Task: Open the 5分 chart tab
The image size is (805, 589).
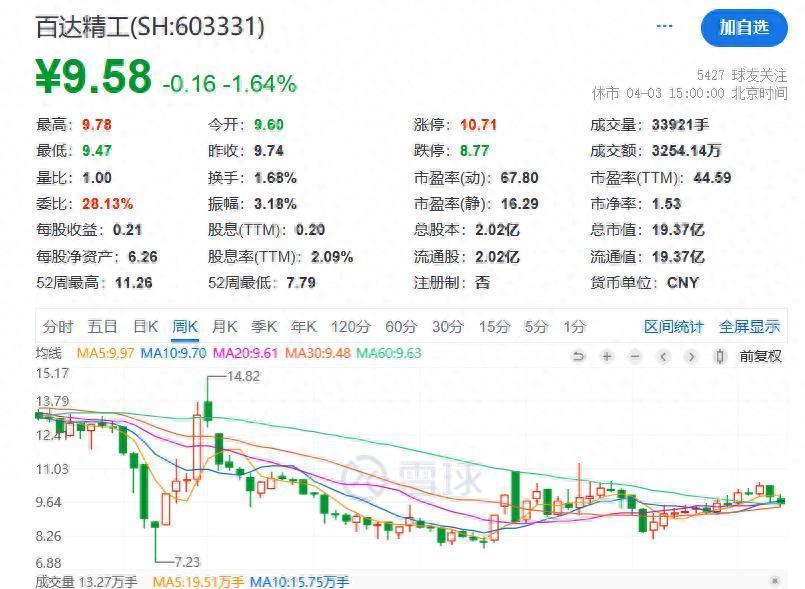Action: tap(536, 327)
